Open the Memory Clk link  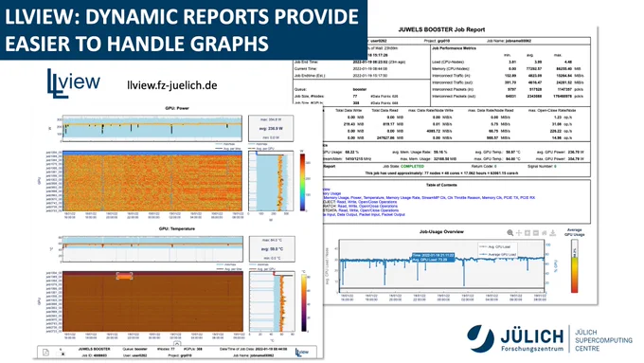pos(492,198)
